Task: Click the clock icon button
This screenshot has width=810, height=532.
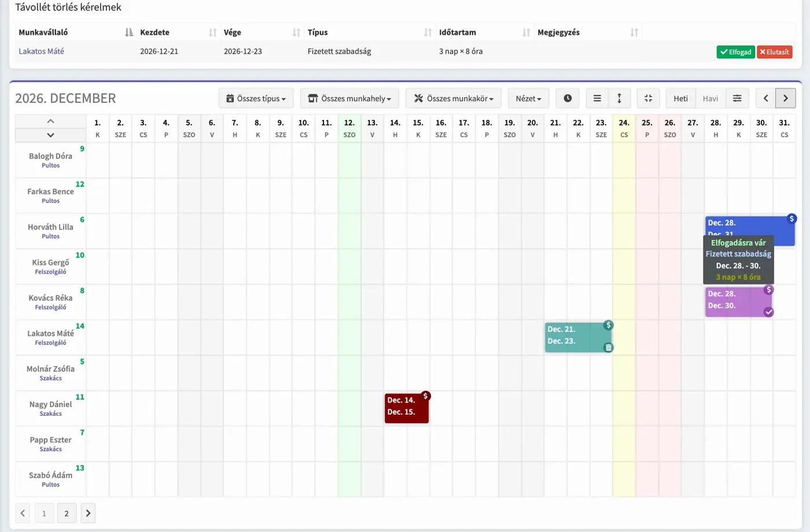Action: coord(568,98)
